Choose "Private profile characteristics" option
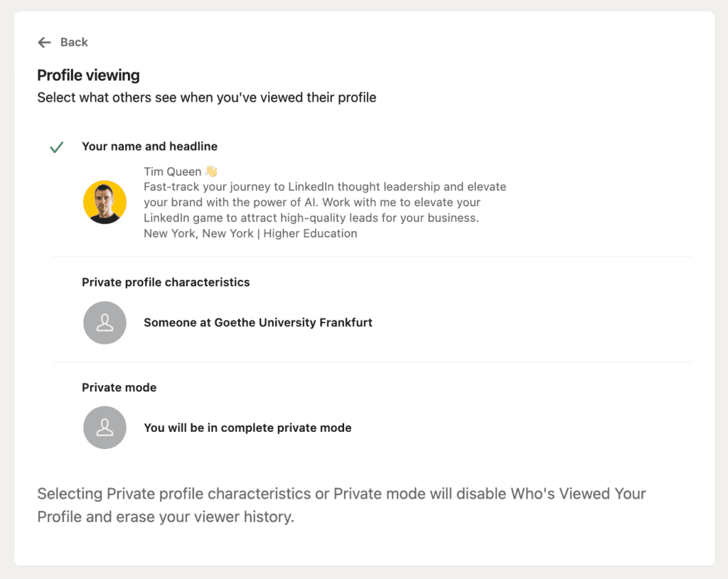 [166, 282]
